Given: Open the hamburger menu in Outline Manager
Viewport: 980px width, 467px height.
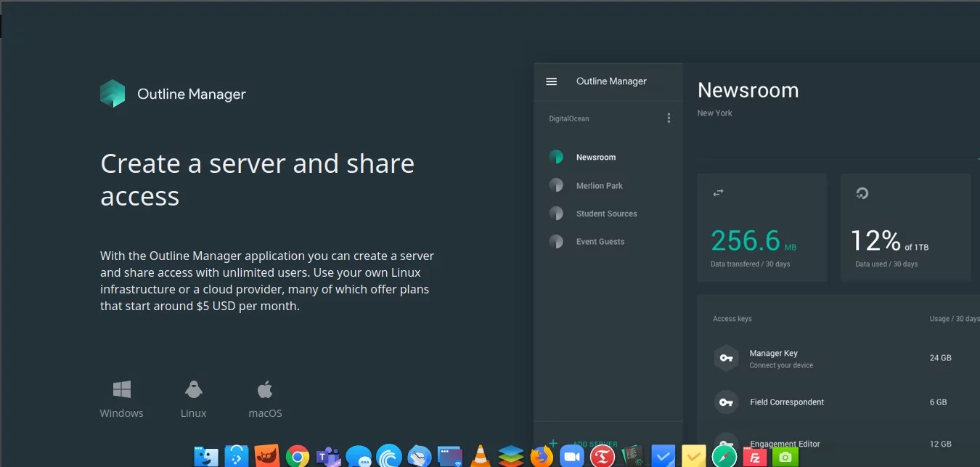Looking at the screenshot, I should 551,81.
